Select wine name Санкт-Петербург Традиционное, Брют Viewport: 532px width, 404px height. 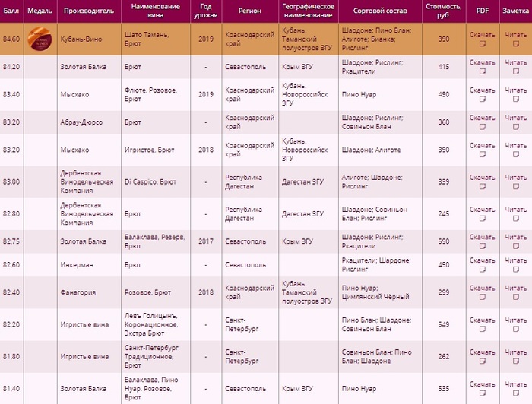(151, 357)
